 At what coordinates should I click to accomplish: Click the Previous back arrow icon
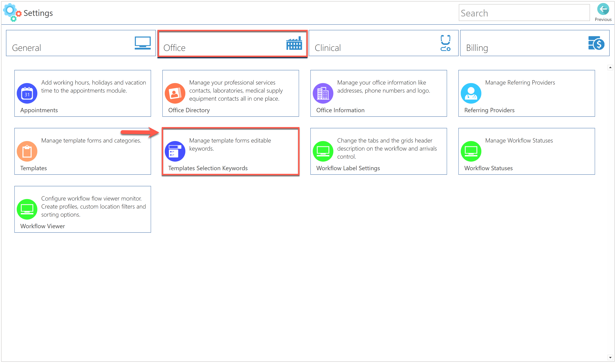pos(603,9)
